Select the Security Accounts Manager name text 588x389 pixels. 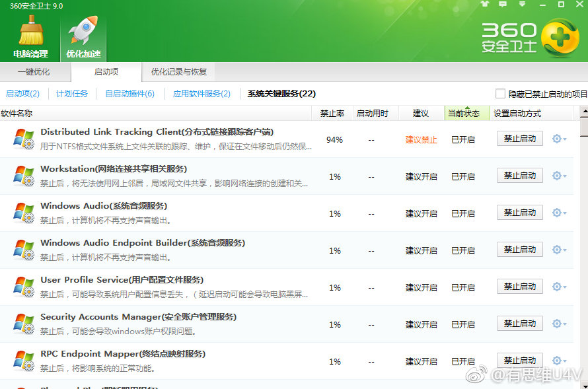138,317
